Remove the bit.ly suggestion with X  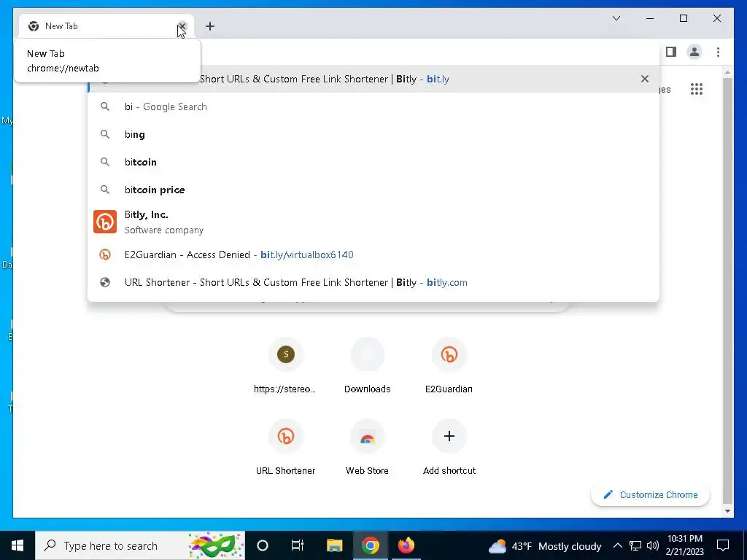(x=645, y=79)
